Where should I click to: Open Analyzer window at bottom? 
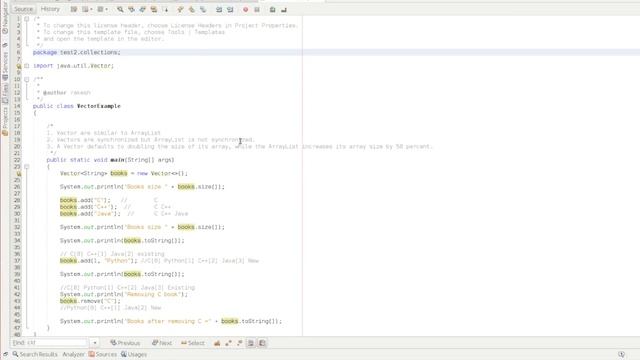point(73,354)
